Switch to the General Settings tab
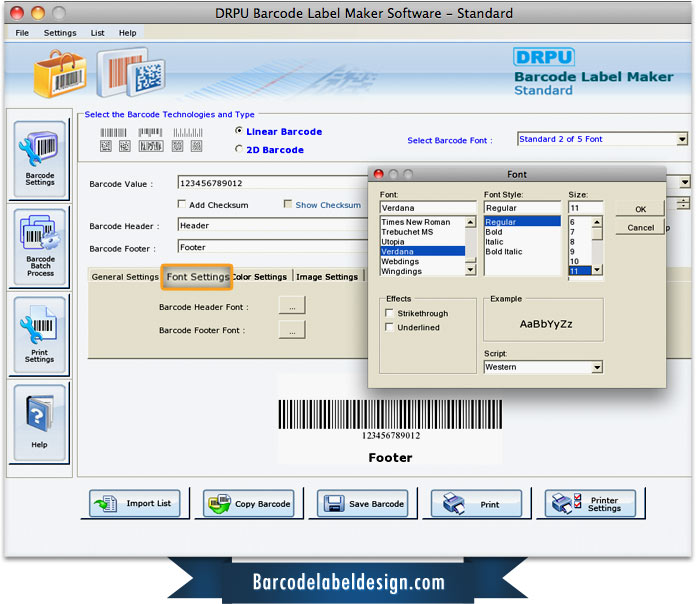The height and width of the screenshot is (604, 696). tap(125, 277)
